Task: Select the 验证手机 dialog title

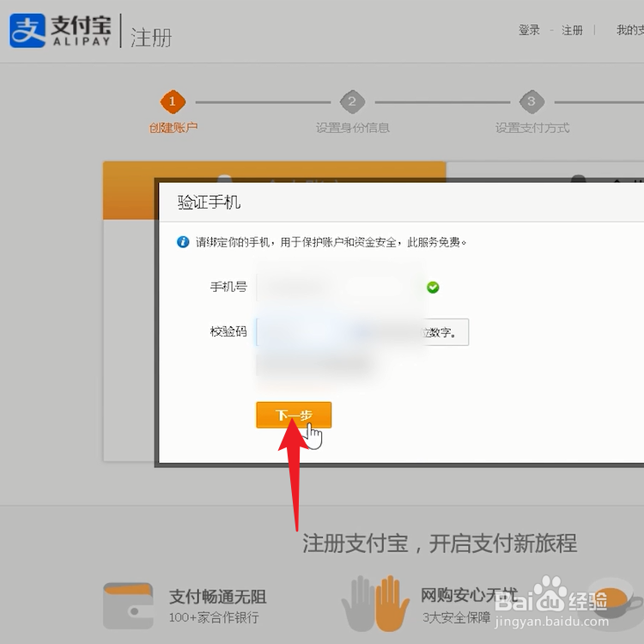Action: coord(209,202)
